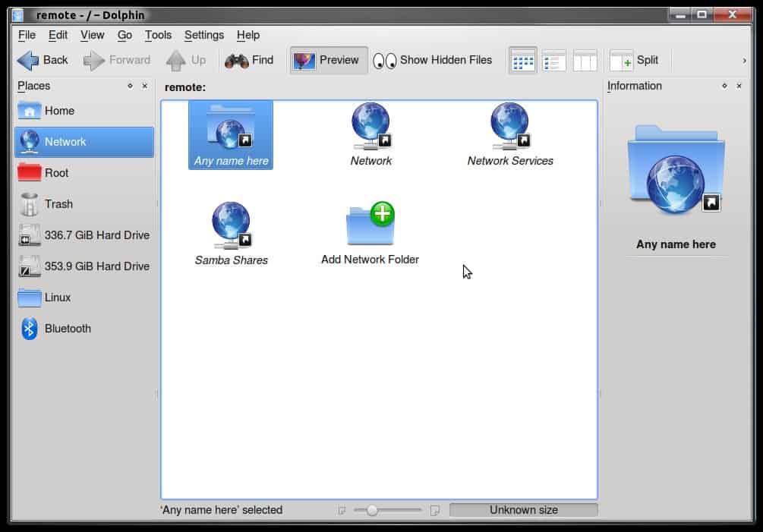The width and height of the screenshot is (763, 532).
Task: Minimize the Dolphin window
Action: (x=680, y=14)
